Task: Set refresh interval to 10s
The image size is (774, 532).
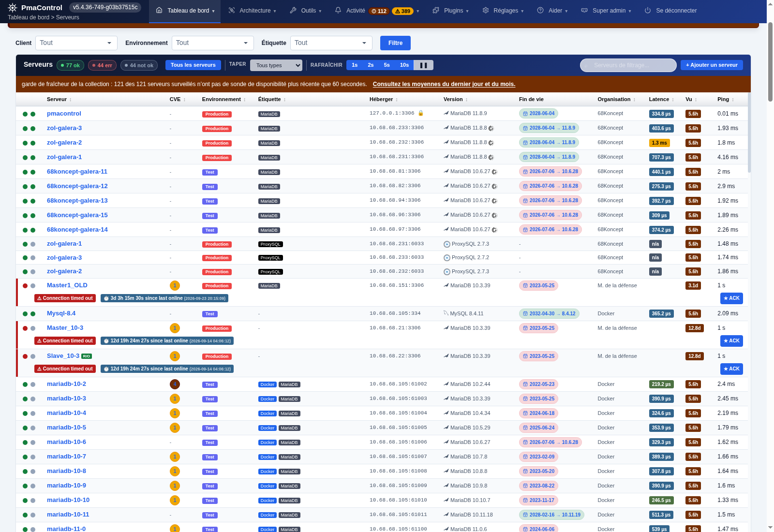Action: 404,65
